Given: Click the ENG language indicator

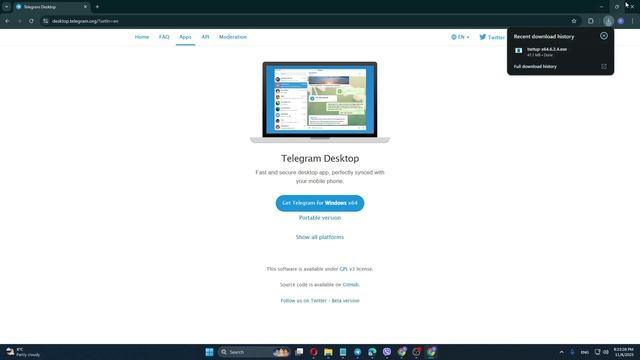Looking at the screenshot, I should [x=584, y=352].
